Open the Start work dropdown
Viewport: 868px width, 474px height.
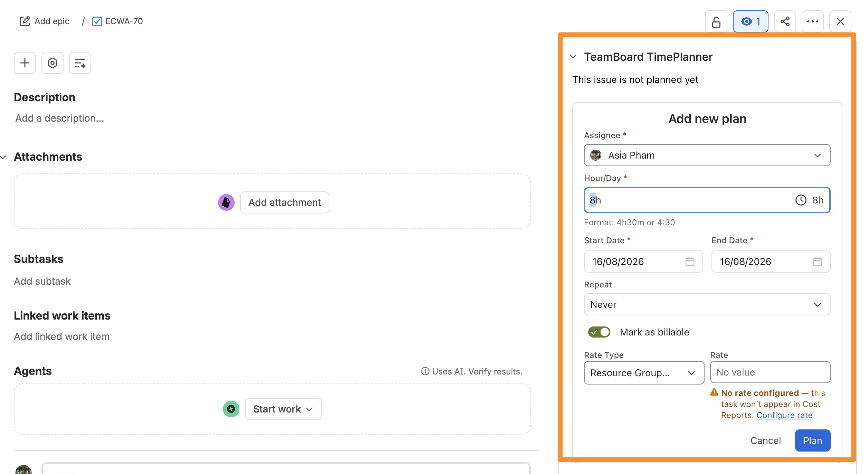[x=283, y=409]
